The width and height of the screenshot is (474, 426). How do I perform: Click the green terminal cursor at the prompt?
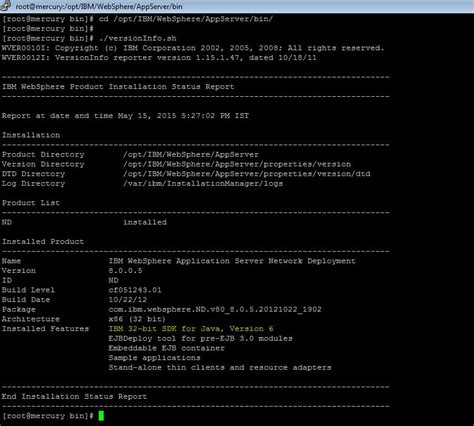pyautogui.click(x=101, y=416)
